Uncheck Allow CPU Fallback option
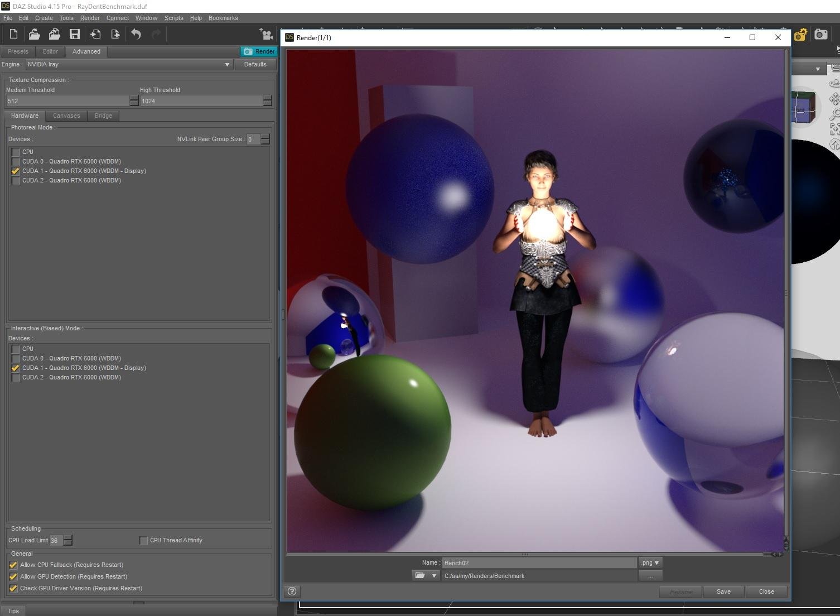The width and height of the screenshot is (840, 616). [x=13, y=565]
